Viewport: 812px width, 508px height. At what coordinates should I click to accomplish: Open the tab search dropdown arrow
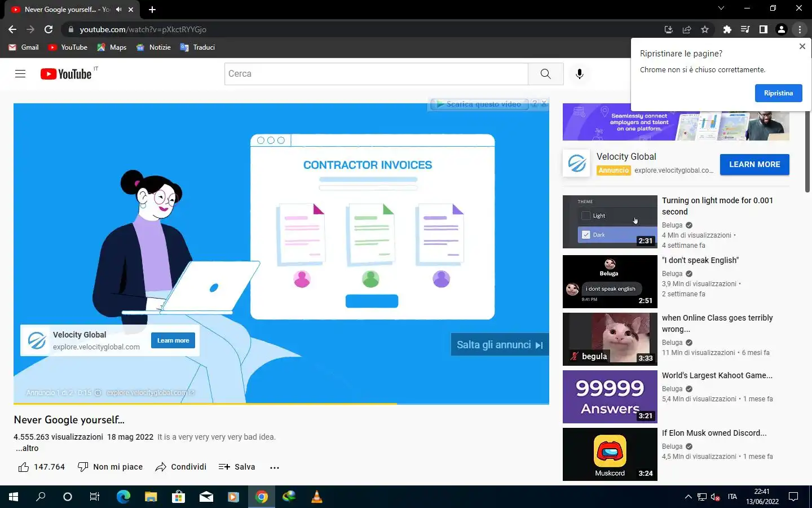[721, 8]
